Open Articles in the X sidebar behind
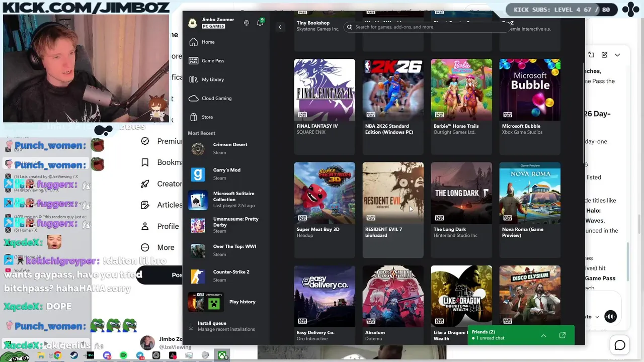The height and width of the screenshot is (362, 644). [x=162, y=205]
